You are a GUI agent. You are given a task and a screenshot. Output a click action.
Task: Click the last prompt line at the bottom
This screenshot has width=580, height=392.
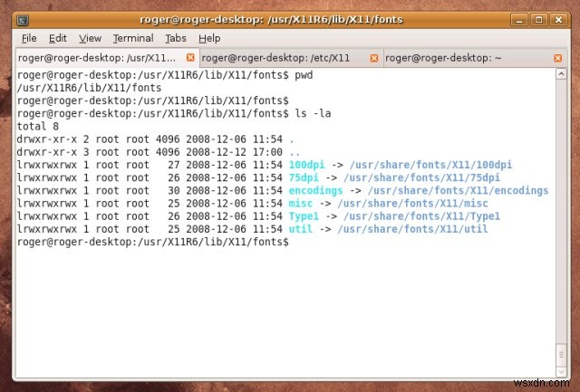pyautogui.click(x=153, y=242)
